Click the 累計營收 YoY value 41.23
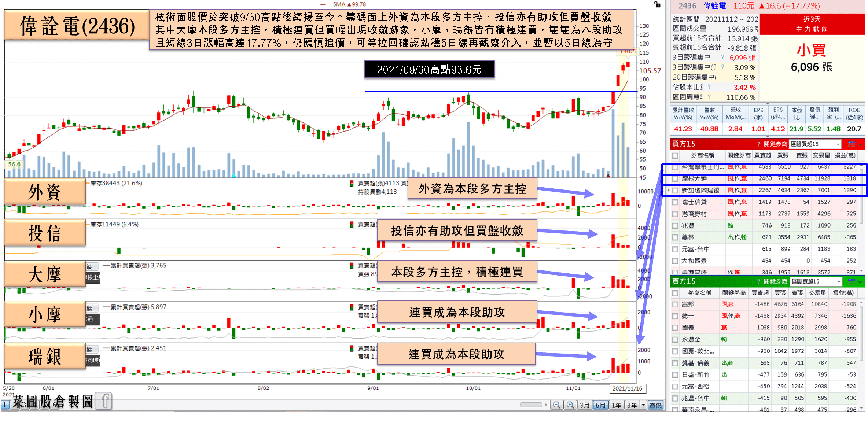The height and width of the screenshot is (421, 868). (683, 129)
